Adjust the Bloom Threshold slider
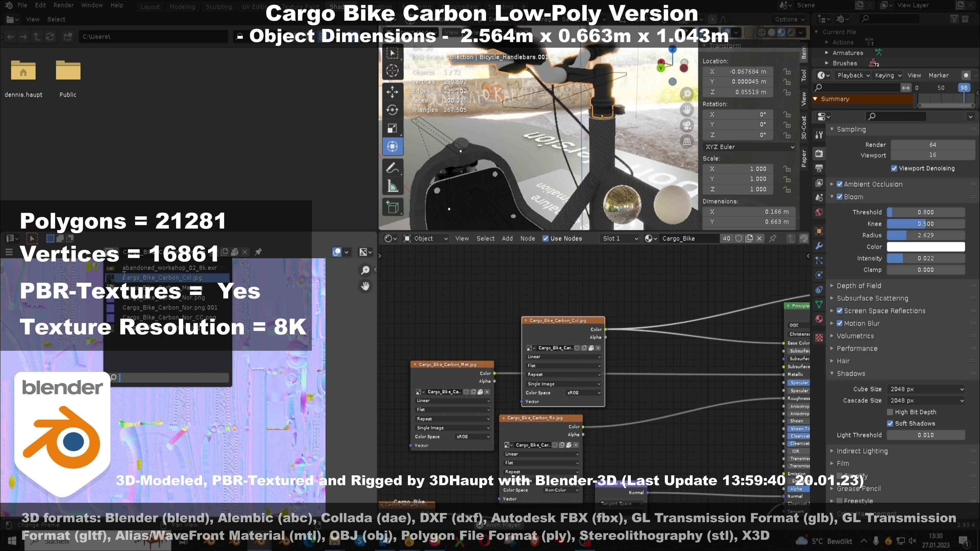The image size is (980, 551). pyautogui.click(x=926, y=212)
